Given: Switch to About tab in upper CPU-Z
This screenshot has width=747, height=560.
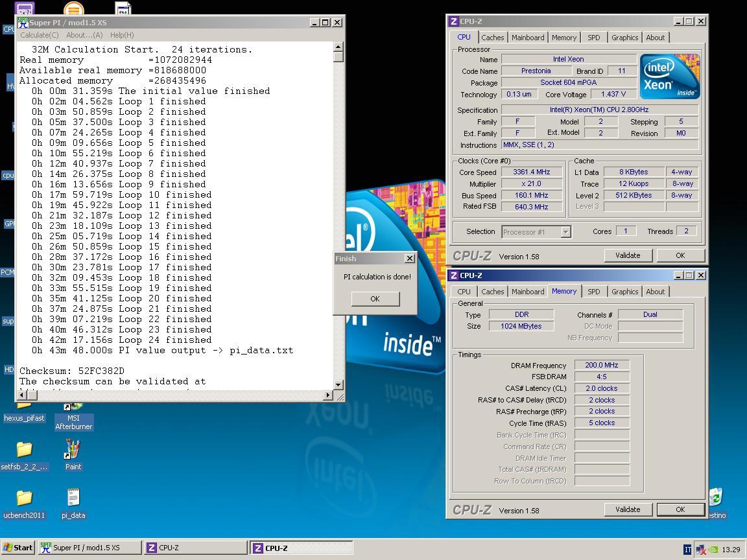Looking at the screenshot, I should point(655,38).
